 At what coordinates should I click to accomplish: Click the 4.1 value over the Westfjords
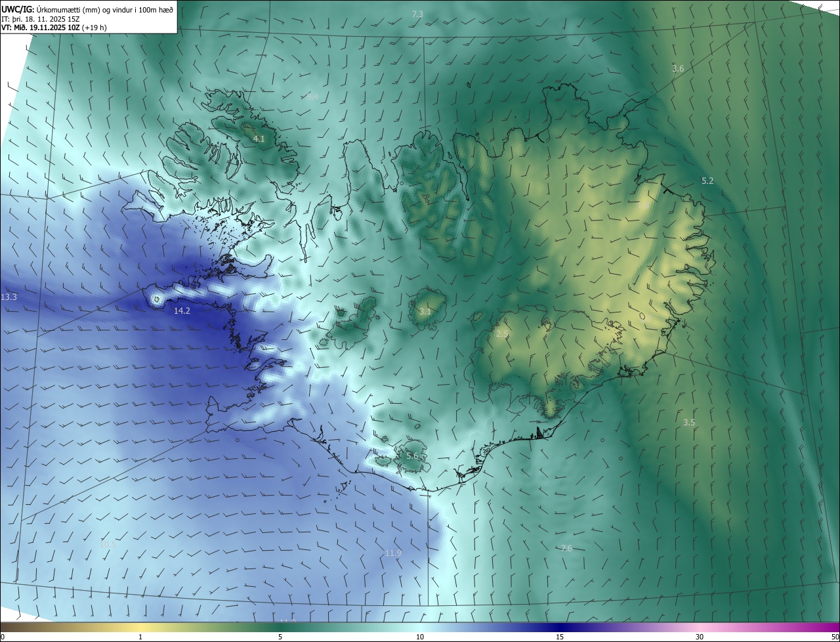pos(259,139)
